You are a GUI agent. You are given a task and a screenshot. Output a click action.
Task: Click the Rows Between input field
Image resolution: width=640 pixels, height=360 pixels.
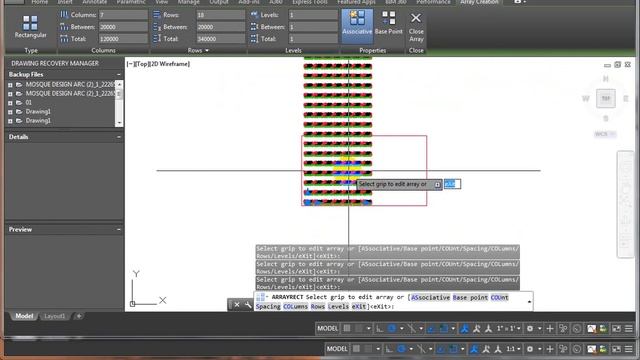[x=220, y=27]
